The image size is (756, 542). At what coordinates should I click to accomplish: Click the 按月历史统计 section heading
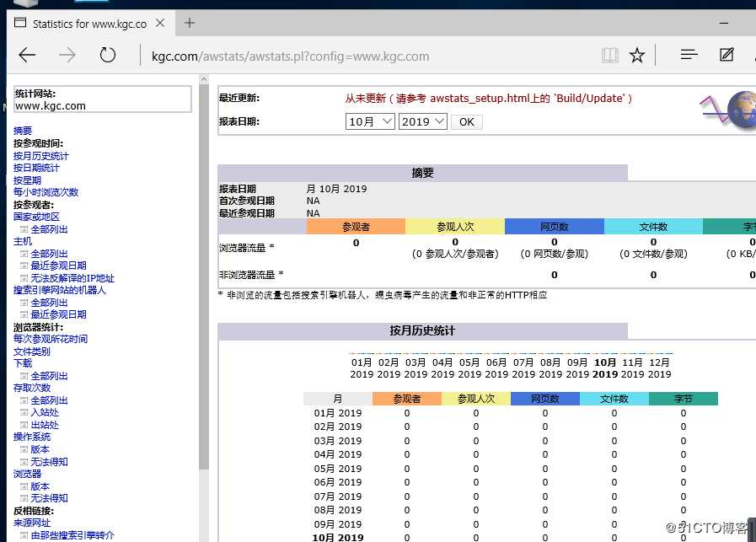(422, 330)
